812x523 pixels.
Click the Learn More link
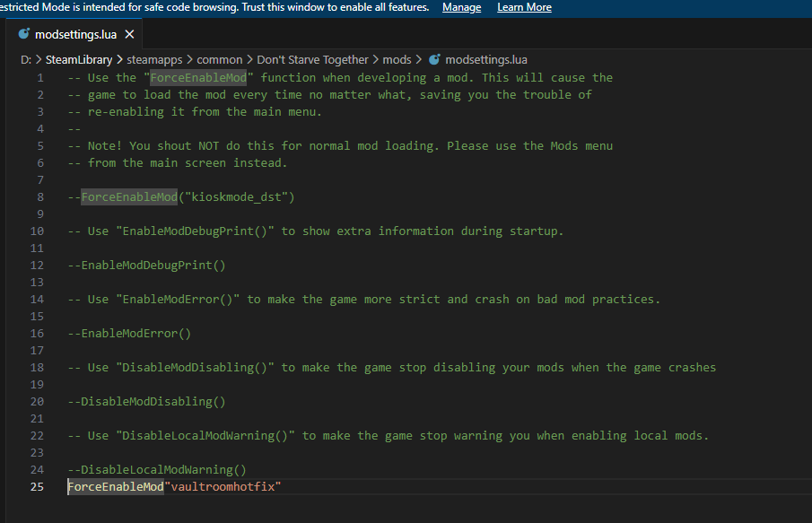[x=524, y=7]
